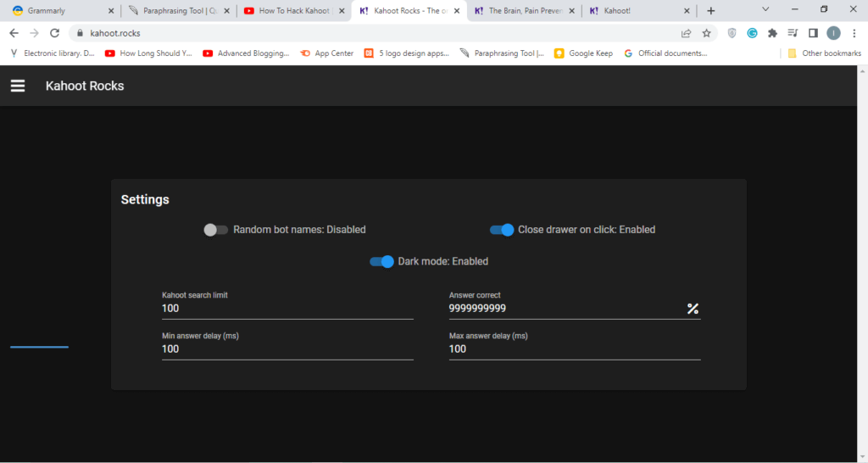The width and height of the screenshot is (868, 463).
Task: Open the Kahoot Rocks hamburger menu
Action: pyautogui.click(x=18, y=86)
